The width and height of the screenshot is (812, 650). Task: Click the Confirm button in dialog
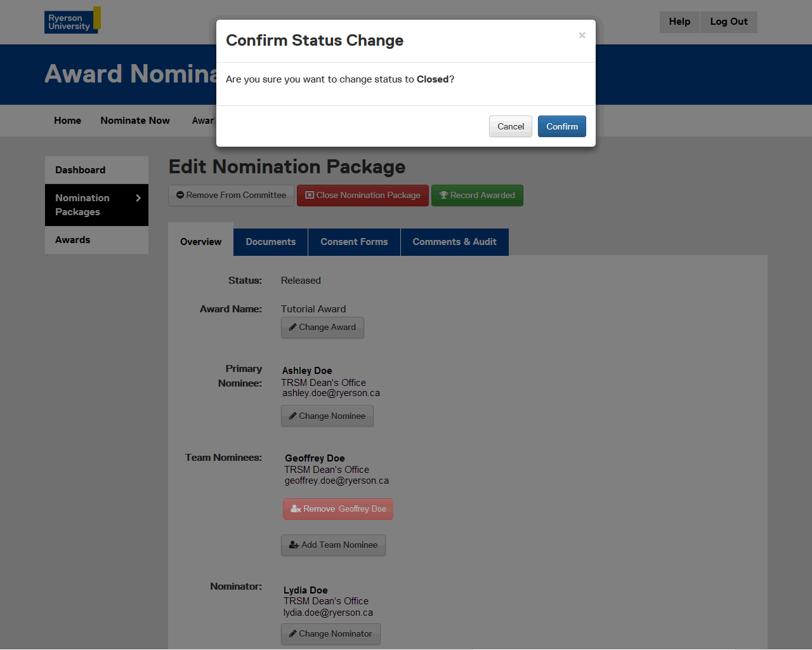561,126
